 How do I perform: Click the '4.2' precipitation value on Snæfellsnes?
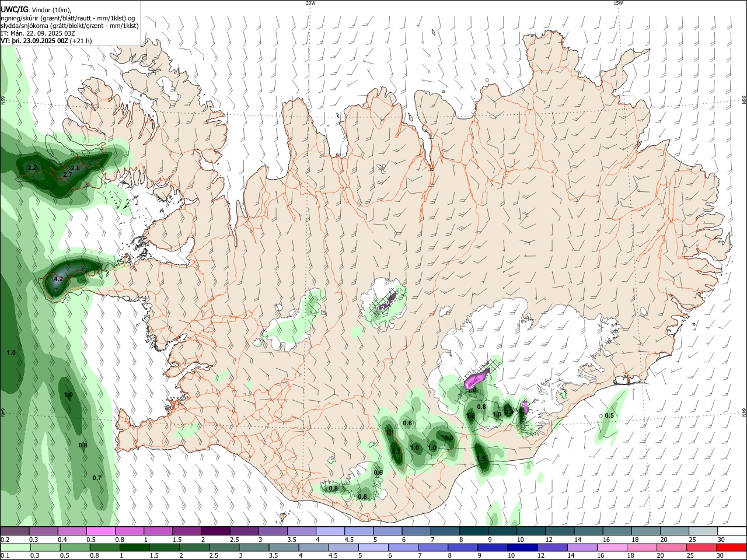(x=58, y=279)
